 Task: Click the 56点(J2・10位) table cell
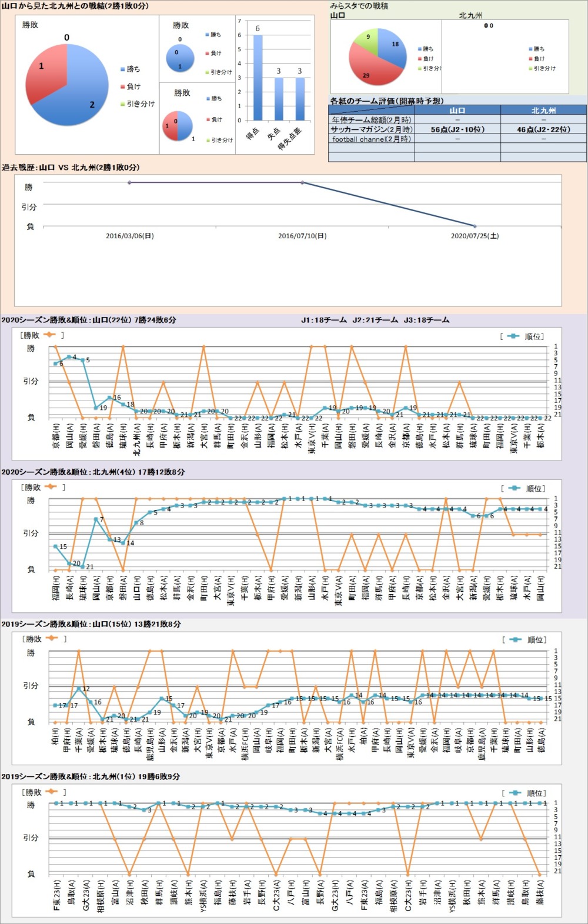pyautogui.click(x=457, y=129)
